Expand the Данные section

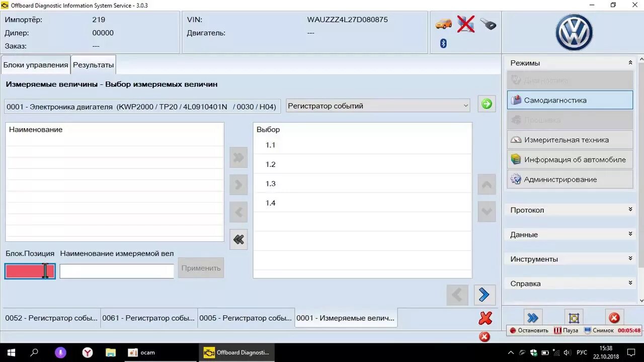(570, 234)
